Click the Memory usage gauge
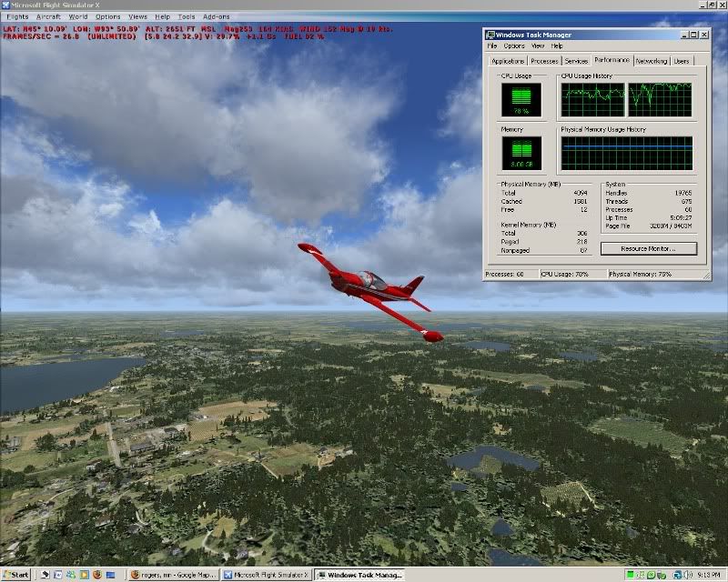Screen dimensions: 728x582 521,153
